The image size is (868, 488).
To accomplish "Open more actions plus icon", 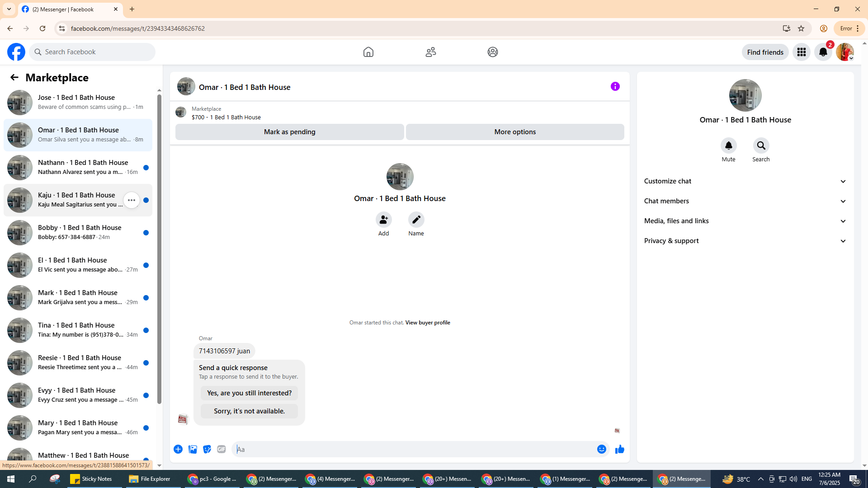I will tap(178, 449).
